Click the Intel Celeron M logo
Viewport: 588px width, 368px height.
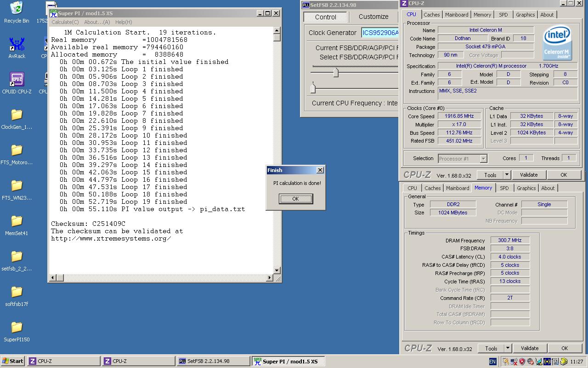(x=557, y=44)
